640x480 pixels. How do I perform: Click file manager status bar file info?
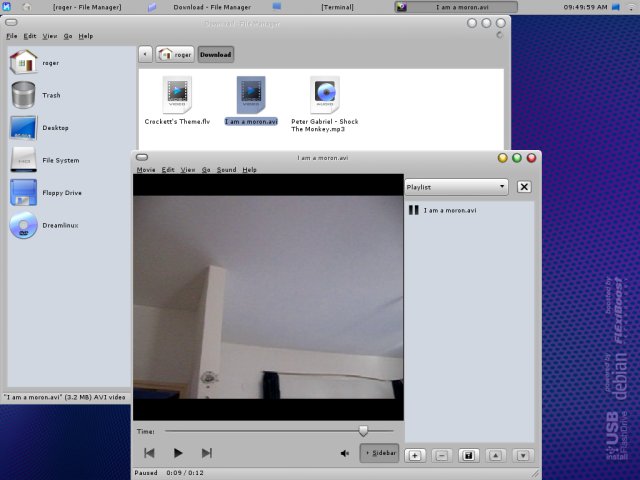click(64, 397)
